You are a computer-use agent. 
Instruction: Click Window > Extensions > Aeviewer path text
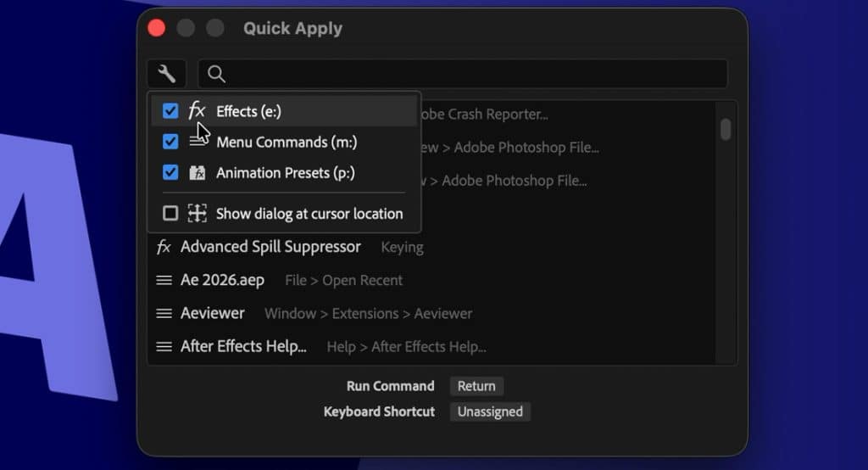pyautogui.click(x=368, y=314)
